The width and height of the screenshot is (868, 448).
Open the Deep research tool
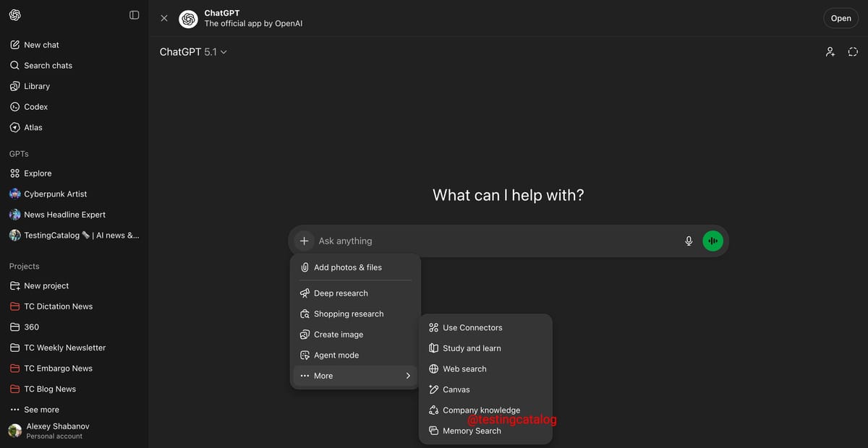coord(340,293)
